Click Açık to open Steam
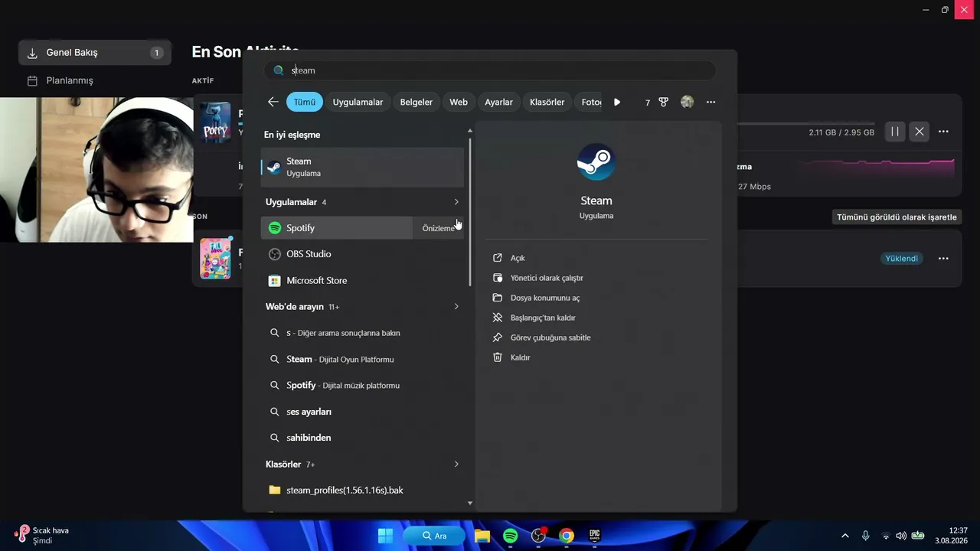The width and height of the screenshot is (980, 551). [x=518, y=258]
